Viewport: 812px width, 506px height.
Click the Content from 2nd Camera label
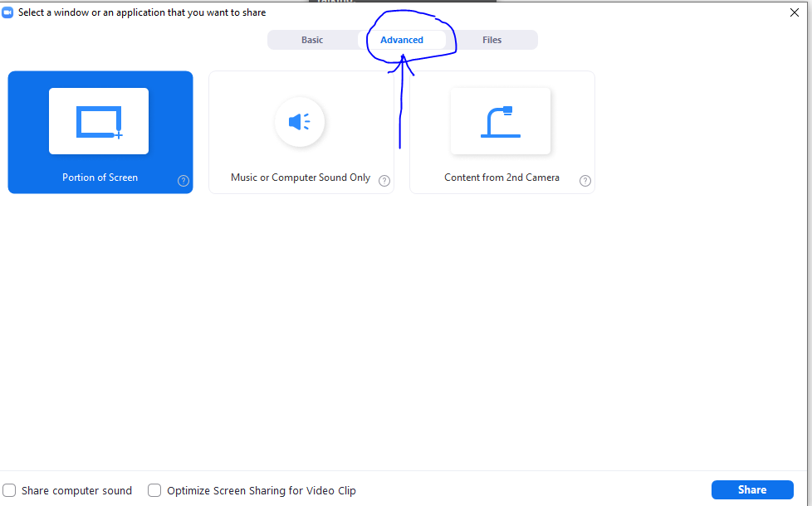(501, 178)
